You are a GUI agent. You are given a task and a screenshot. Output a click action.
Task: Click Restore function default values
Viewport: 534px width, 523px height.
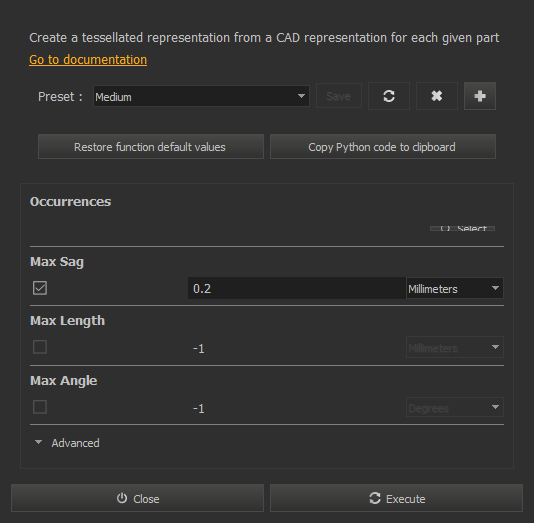coord(151,147)
